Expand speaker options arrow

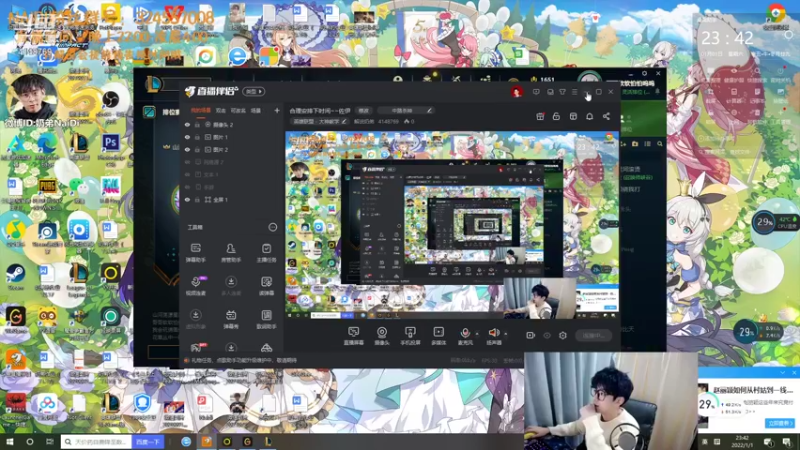[506, 334]
